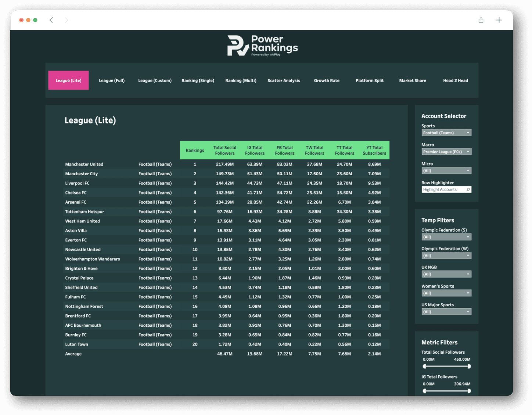Expand the Olympic Federation (S) dropdown

click(x=446, y=237)
